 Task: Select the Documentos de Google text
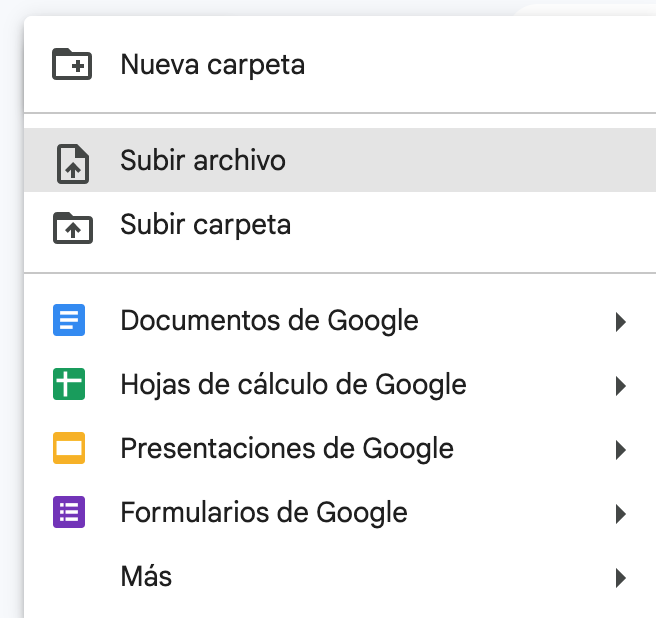269,321
